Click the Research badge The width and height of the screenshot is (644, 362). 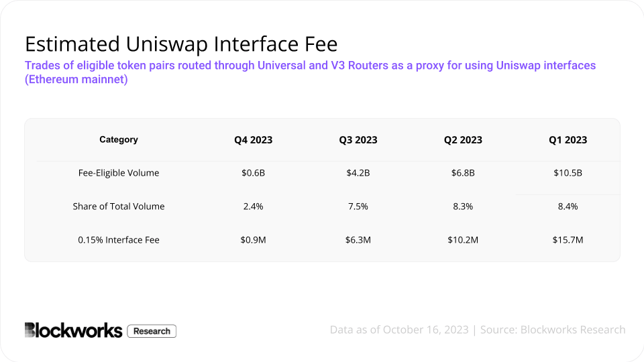coord(152,331)
